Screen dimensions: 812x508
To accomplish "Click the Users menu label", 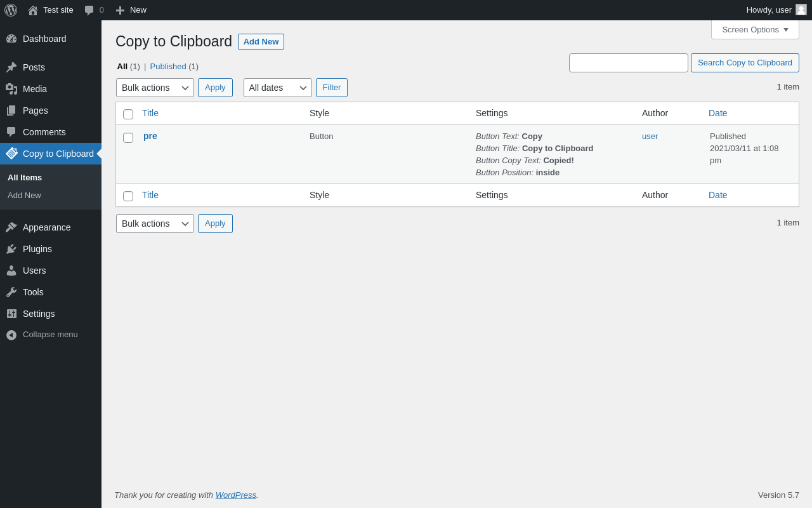I will [x=34, y=271].
